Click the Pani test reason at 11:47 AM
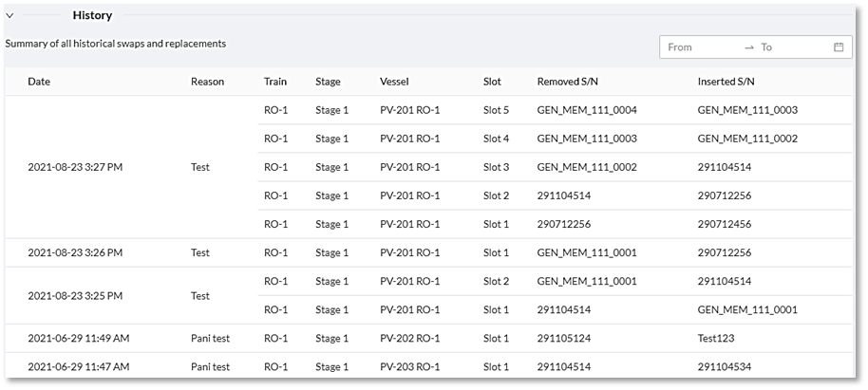The height and width of the screenshot is (390, 868). click(209, 367)
